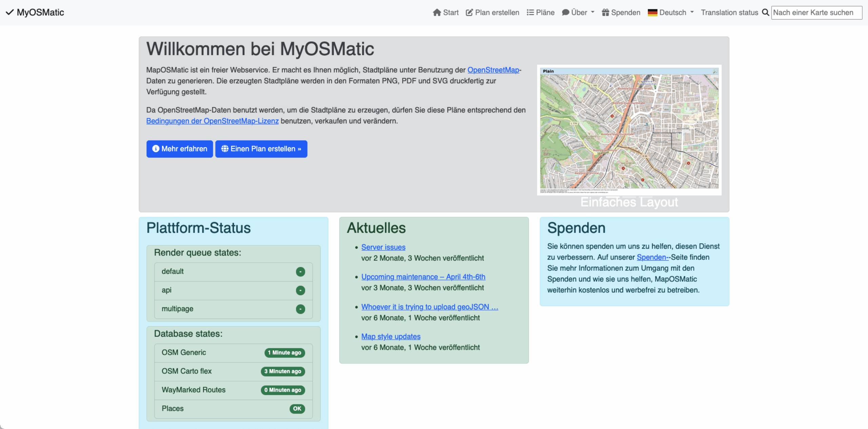Click the Plain map preview thumbnail
The height and width of the screenshot is (429, 868).
629,130
